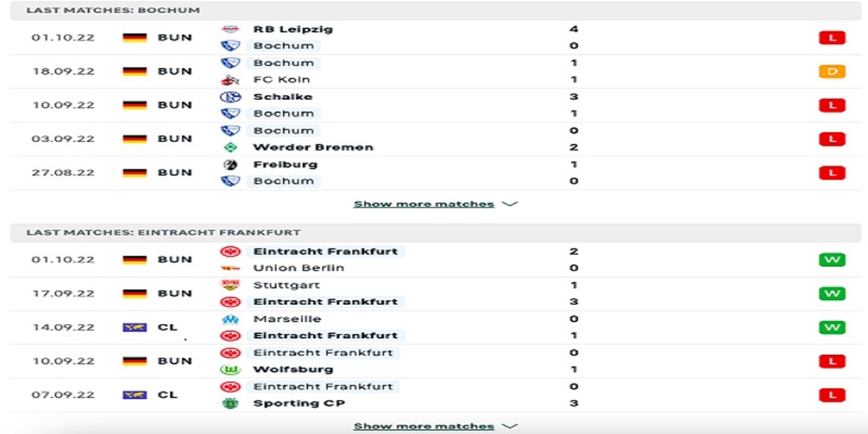The height and width of the screenshot is (434, 868).
Task: Expand Show more matches under Eintracht Frankfurt
Action: 435,426
